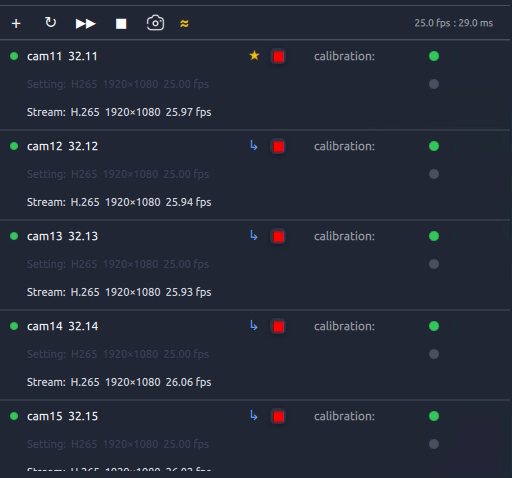Click the plus icon to add a camera
The image size is (512, 478).
[x=16, y=24]
